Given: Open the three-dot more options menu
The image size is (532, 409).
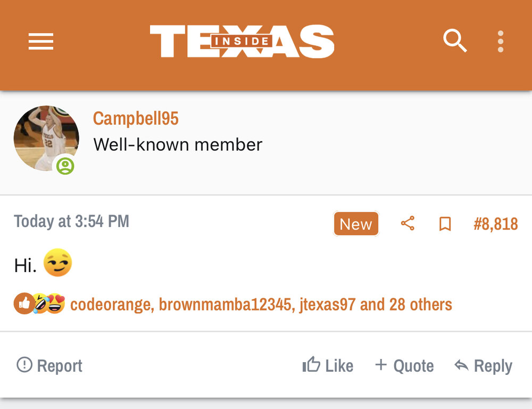Looking at the screenshot, I should point(500,42).
